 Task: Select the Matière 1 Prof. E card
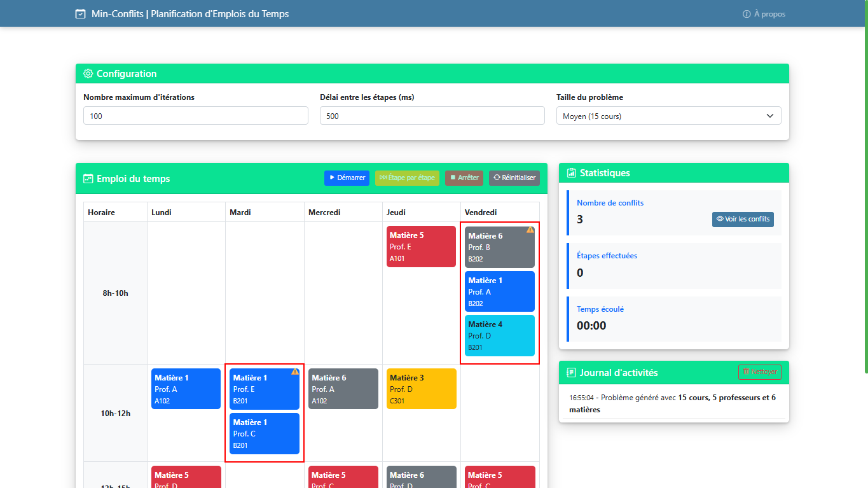point(265,389)
